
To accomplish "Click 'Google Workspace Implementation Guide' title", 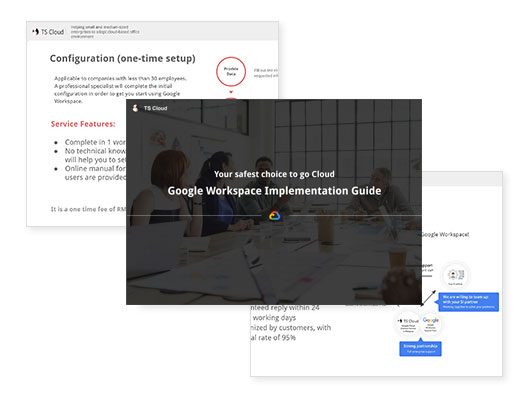I will [274, 191].
